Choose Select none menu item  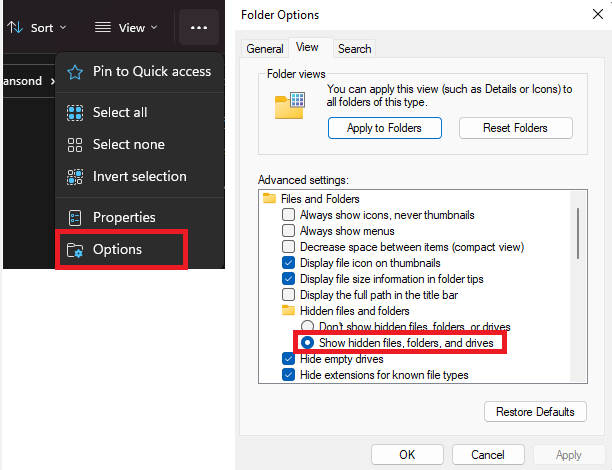[x=140, y=144]
